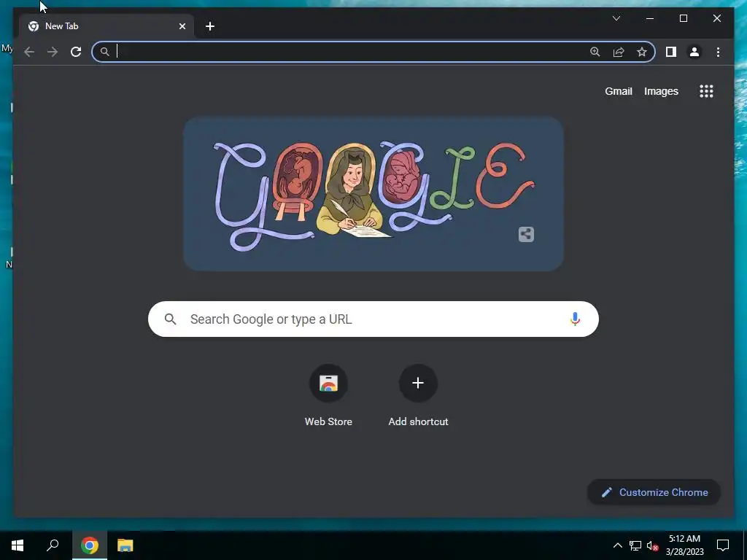Open Chrome's three-dot menu

[x=718, y=52]
